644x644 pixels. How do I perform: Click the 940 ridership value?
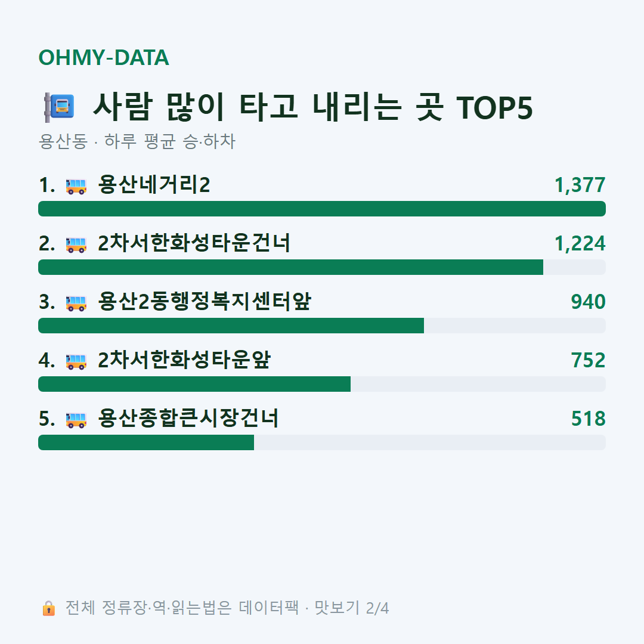[x=588, y=302]
